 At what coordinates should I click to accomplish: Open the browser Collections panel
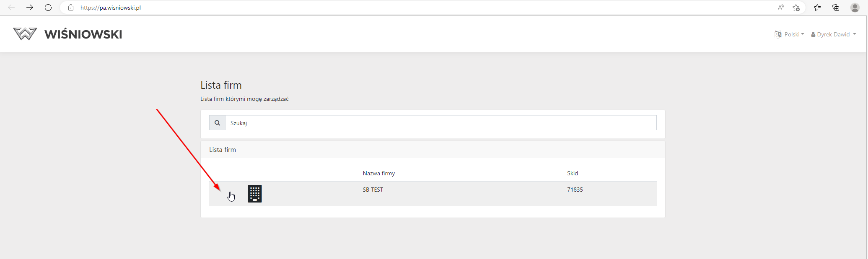click(836, 8)
